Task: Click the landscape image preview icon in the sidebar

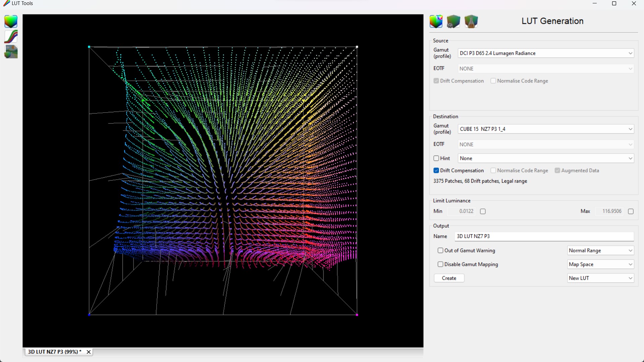Action: coord(11,52)
